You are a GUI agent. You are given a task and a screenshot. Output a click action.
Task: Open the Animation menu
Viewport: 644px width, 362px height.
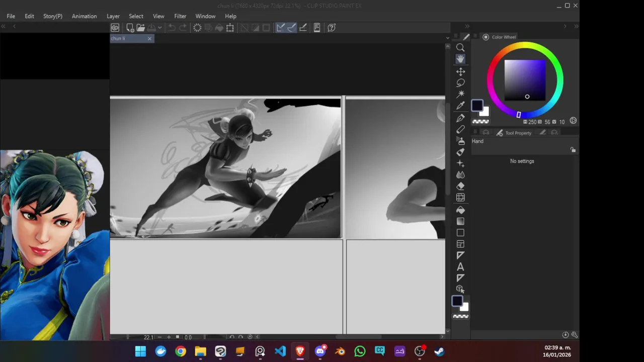[84, 16]
